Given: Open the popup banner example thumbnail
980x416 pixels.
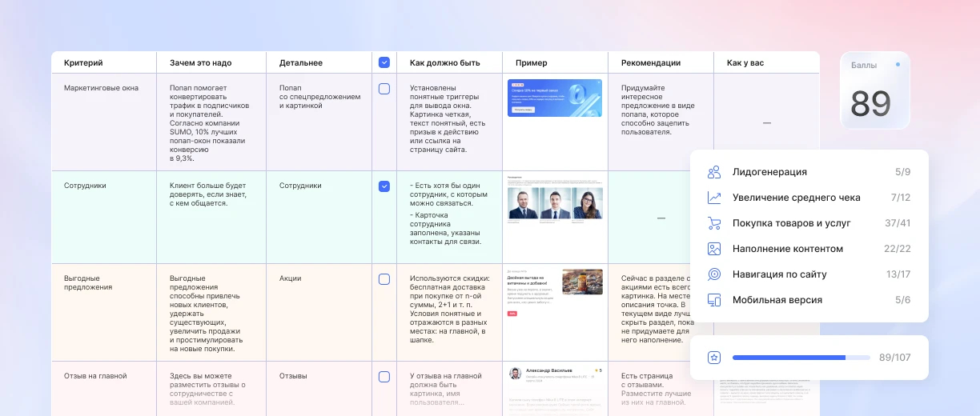Looking at the screenshot, I should point(555,98).
